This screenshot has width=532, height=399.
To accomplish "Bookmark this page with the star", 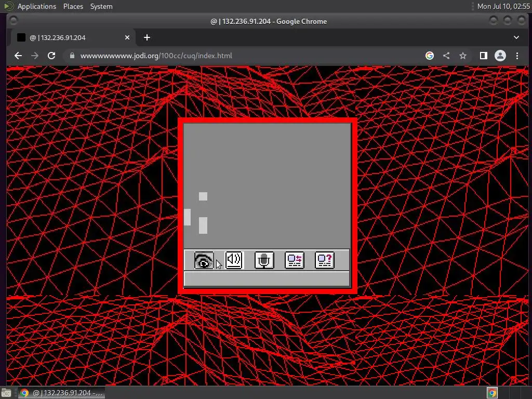I will [463, 56].
